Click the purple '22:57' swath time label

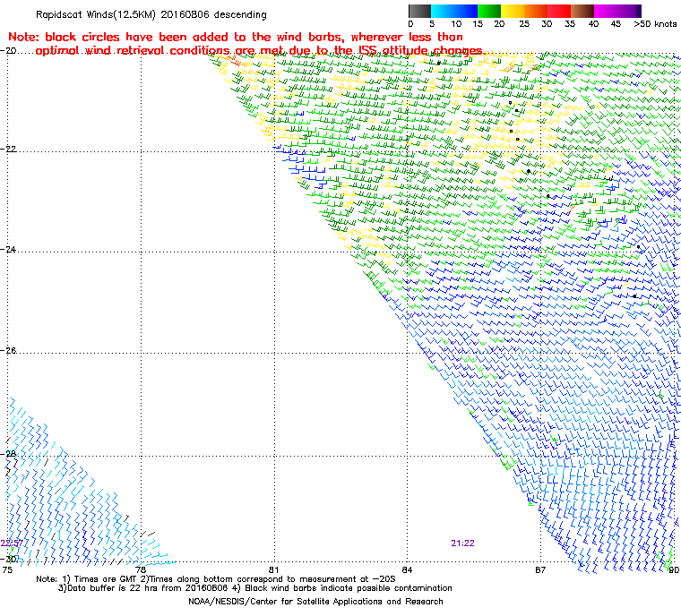click(12, 543)
